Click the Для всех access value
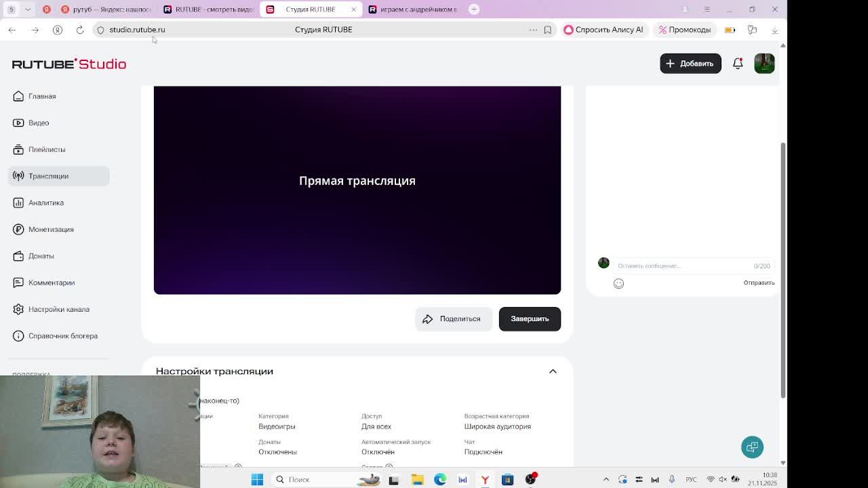 tap(376, 426)
